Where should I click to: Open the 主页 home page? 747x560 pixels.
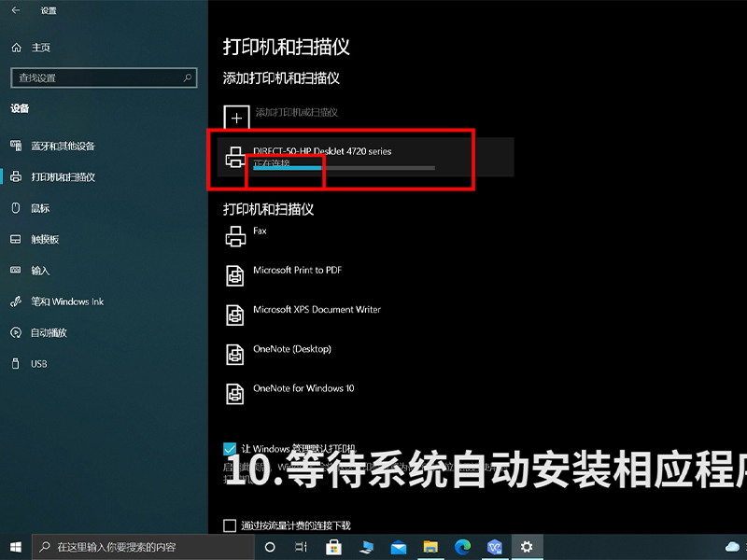[40, 48]
